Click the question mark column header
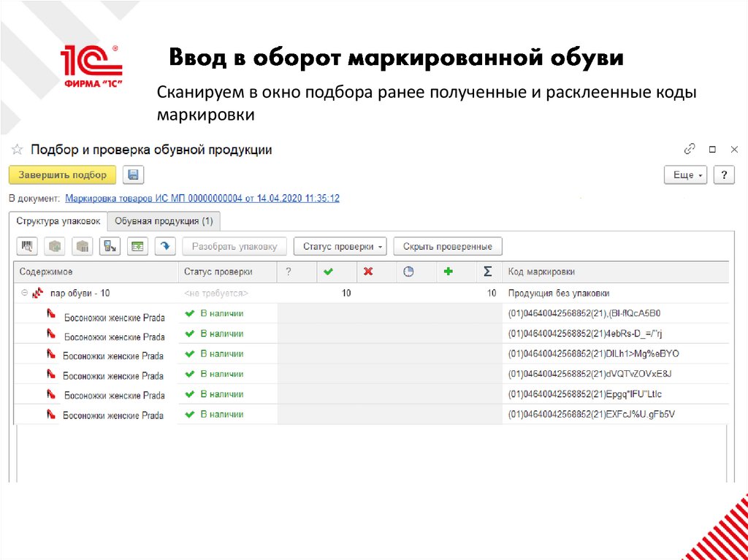The height and width of the screenshot is (560, 748). click(x=289, y=272)
